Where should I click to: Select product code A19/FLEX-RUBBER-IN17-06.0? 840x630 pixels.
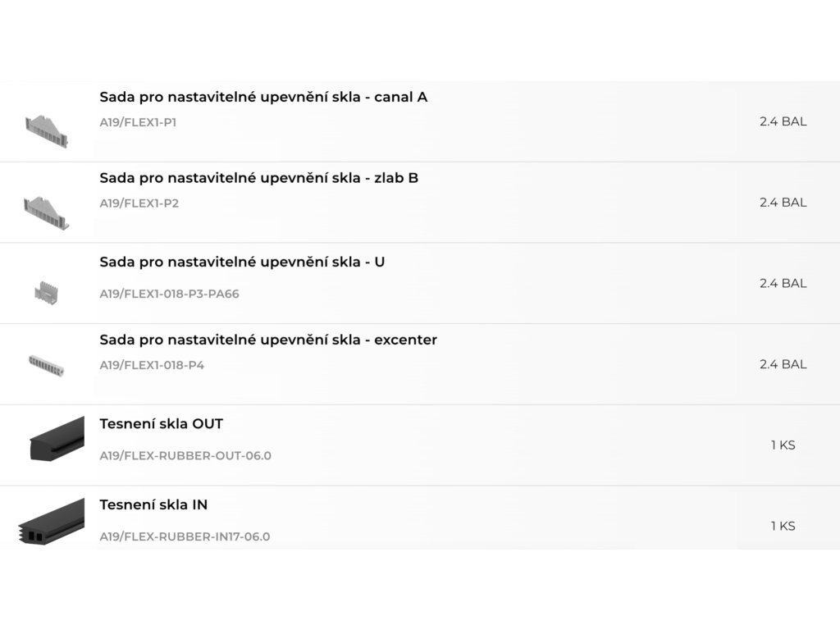pos(185,536)
